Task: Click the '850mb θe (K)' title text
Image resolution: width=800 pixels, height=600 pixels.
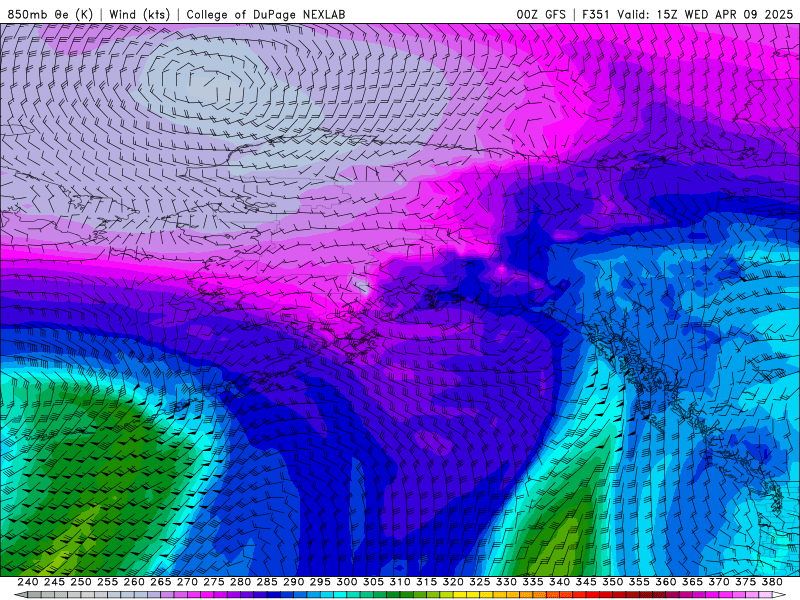Action: coord(50,15)
